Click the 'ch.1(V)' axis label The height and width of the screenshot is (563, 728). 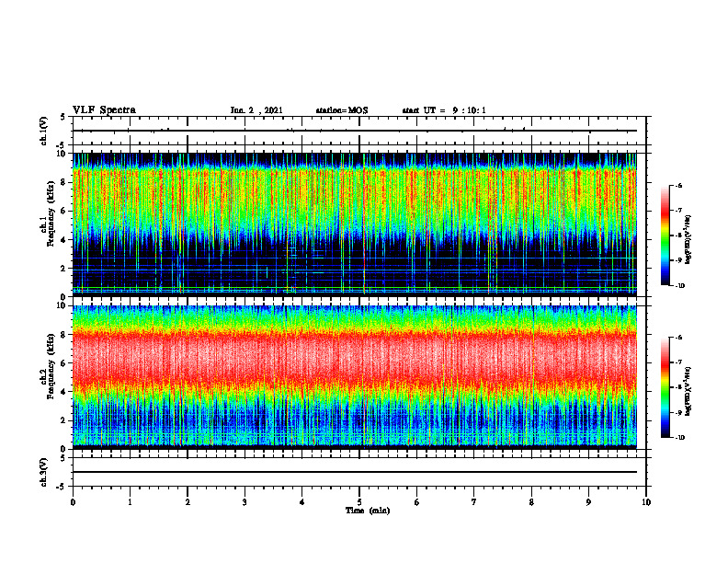[44, 131]
